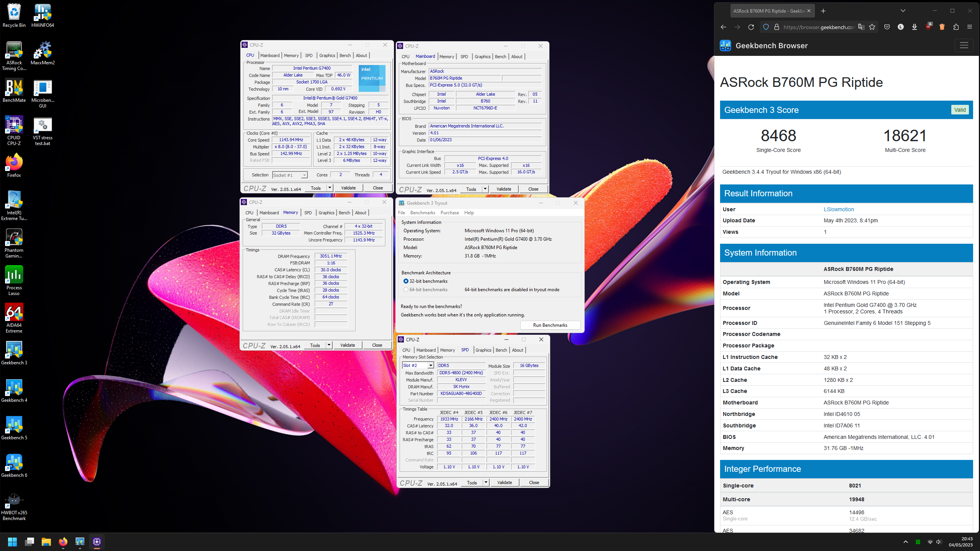Open the ASRock Timing Configurator desktop icon
The width and height of the screenshot is (980, 551).
tap(14, 56)
